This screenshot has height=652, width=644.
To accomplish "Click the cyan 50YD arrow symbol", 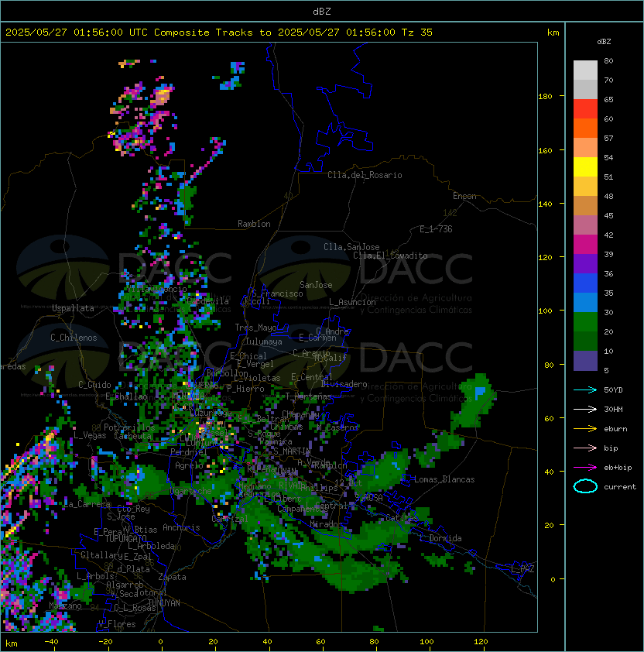I will [585, 390].
